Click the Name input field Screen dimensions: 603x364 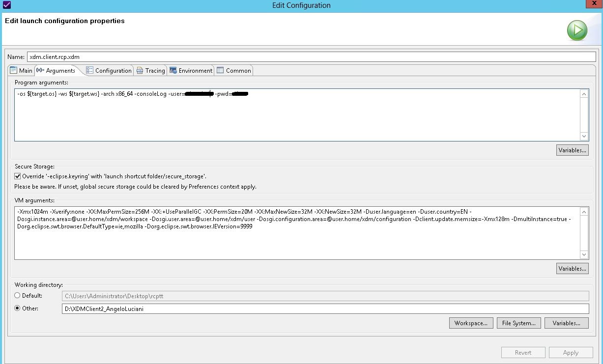click(312, 56)
